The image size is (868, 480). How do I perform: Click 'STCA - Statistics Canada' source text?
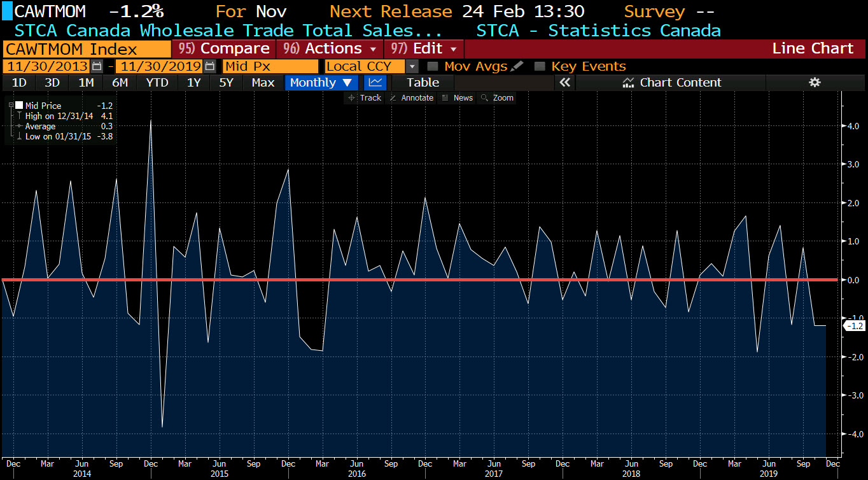coord(599,30)
